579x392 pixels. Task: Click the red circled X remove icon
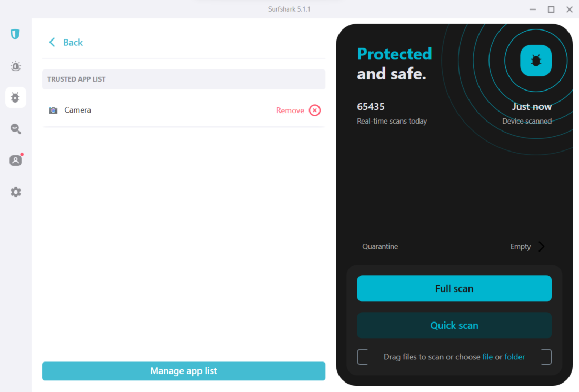pyautogui.click(x=315, y=110)
